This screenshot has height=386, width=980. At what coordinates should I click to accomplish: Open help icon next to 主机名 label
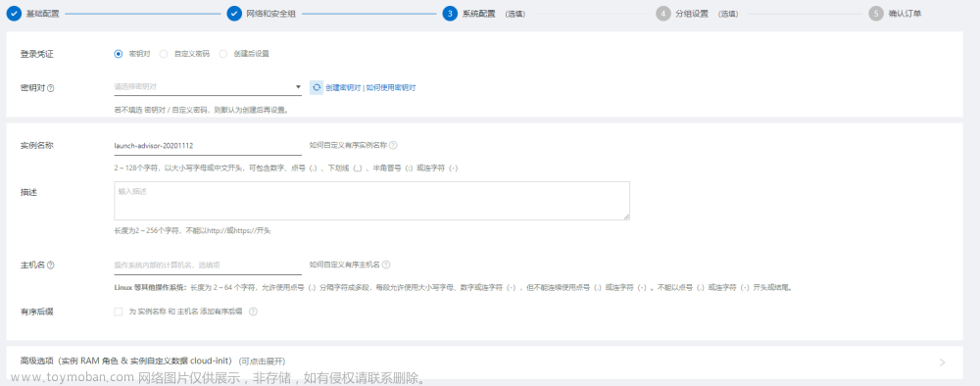51,265
